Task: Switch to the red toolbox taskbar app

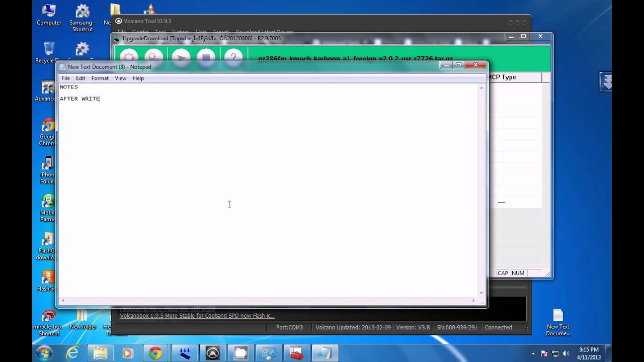Action: [297, 353]
